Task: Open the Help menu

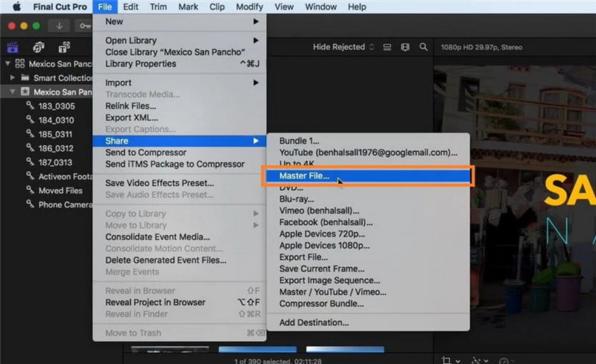Action: [x=357, y=7]
